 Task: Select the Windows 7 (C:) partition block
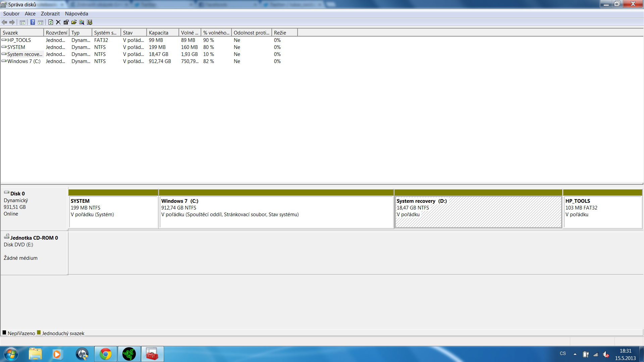tap(276, 212)
